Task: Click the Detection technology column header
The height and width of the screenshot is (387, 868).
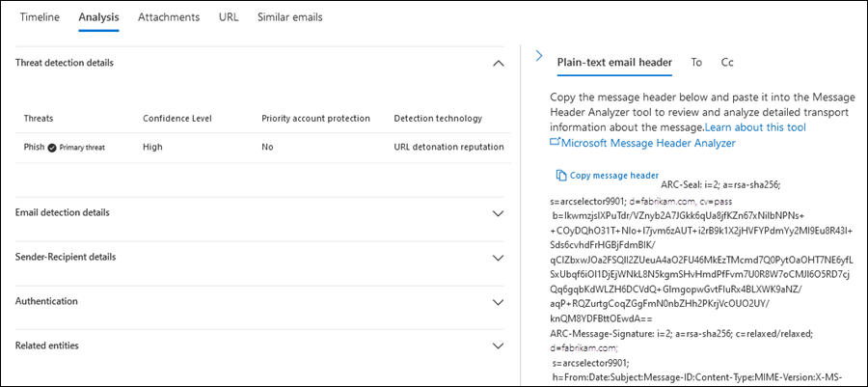Action: pos(438,119)
